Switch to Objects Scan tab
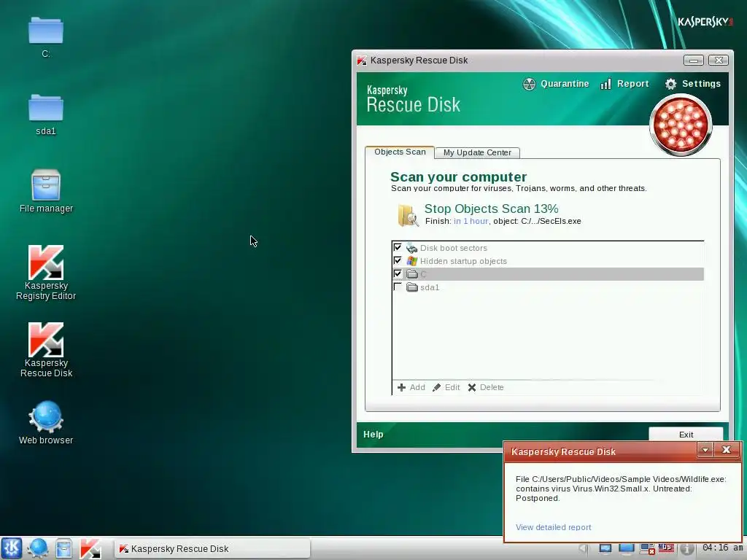Screen dimensions: 747x560 (400, 152)
